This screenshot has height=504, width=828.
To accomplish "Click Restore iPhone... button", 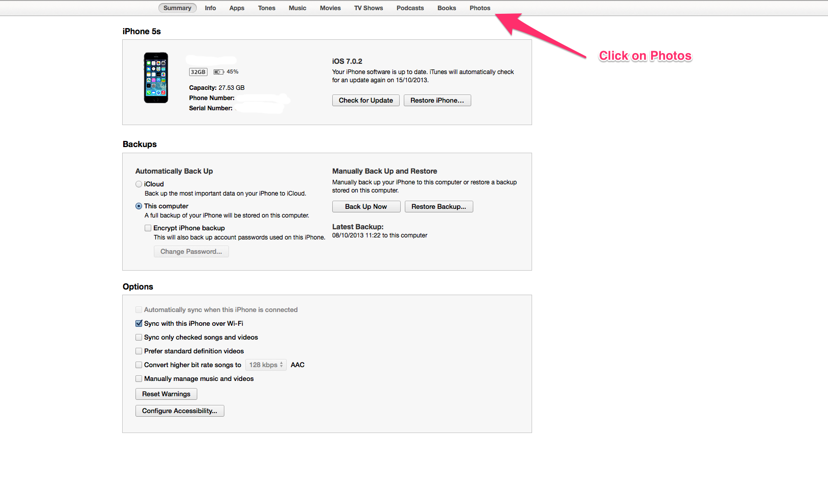I will 438,101.
